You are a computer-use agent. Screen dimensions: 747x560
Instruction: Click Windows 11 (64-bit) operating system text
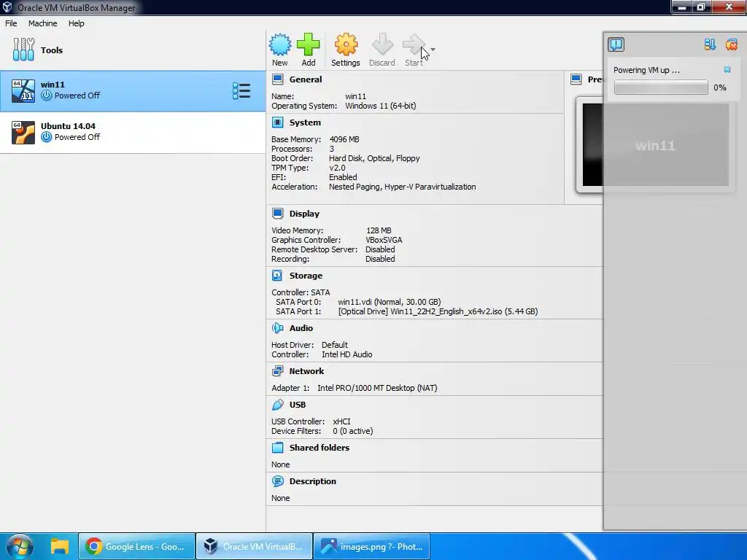[381, 106]
